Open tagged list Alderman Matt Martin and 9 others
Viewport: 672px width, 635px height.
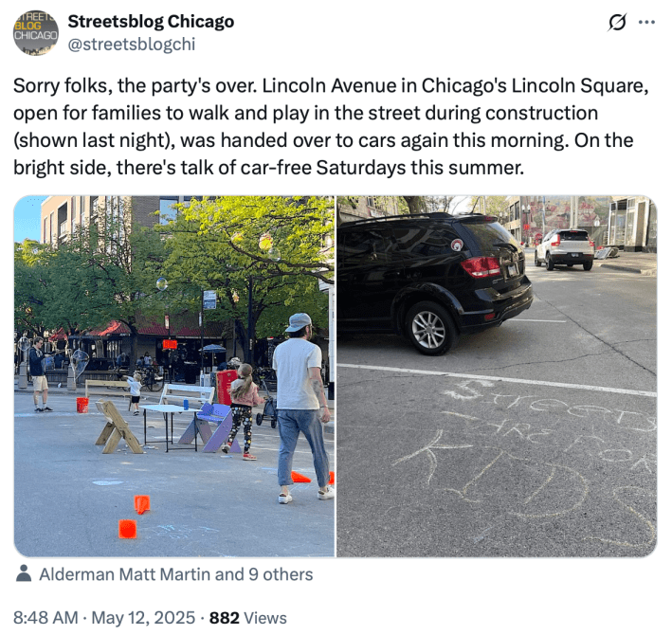[x=176, y=574]
